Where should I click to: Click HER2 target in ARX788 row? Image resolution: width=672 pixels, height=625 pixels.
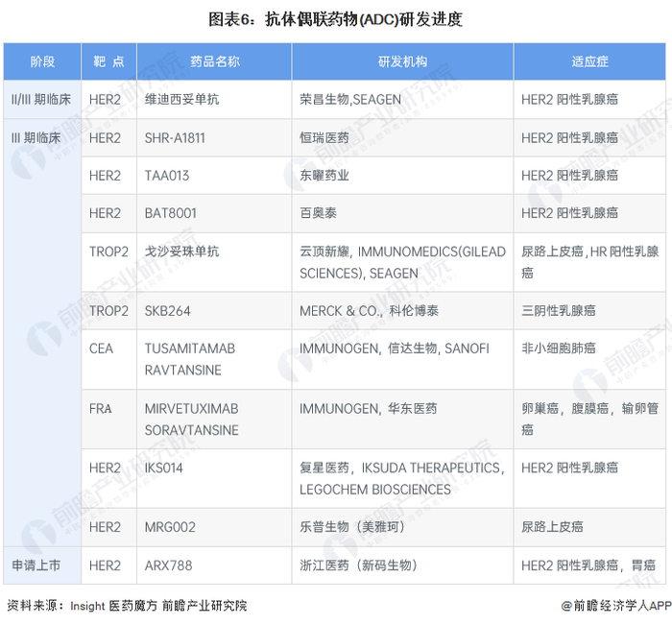point(105,565)
